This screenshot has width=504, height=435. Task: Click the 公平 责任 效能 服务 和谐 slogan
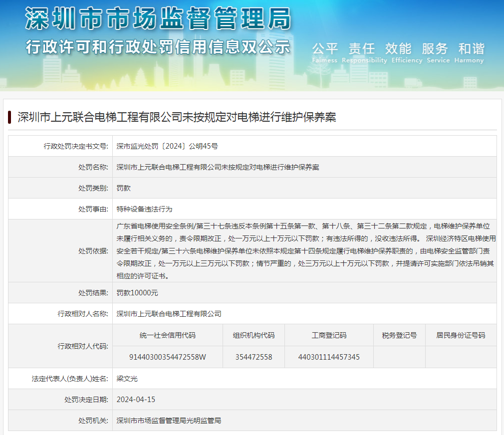pos(398,49)
